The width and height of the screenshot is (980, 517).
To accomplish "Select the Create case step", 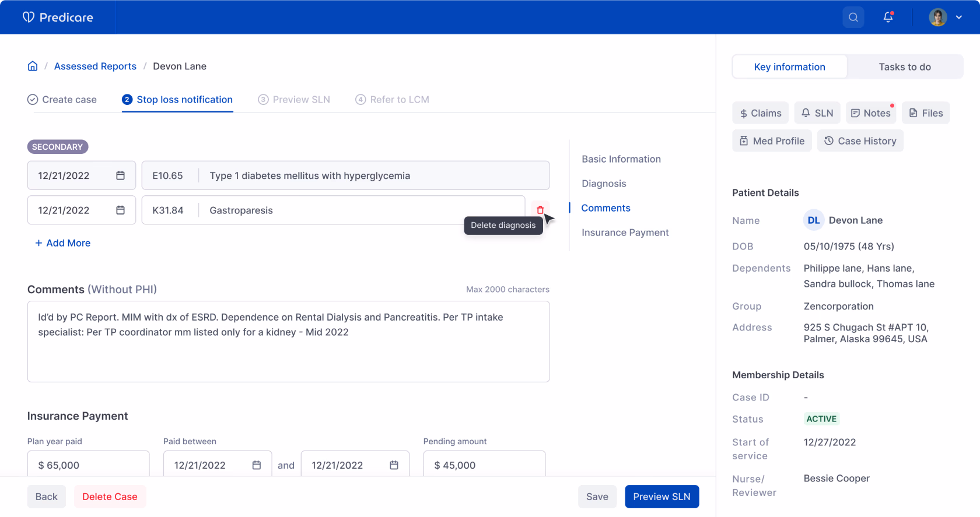I will (62, 100).
